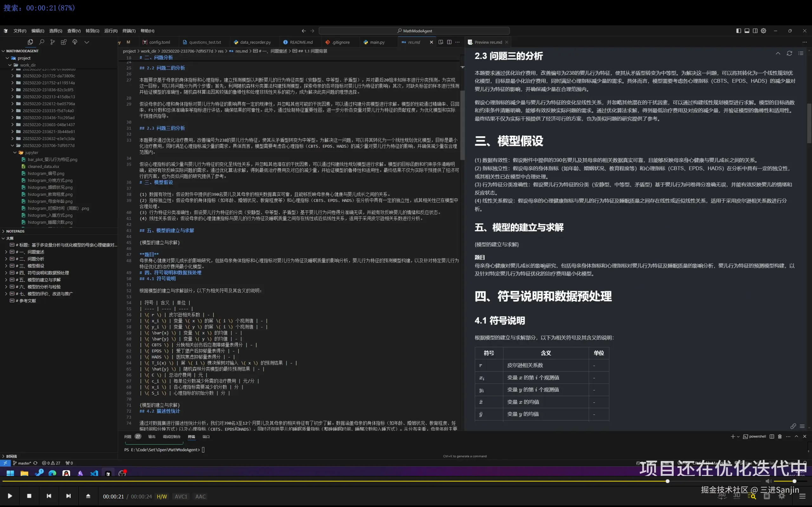This screenshot has height=507, width=812.
Task: Toggle the primary sidebar layout button
Action: tap(738, 31)
